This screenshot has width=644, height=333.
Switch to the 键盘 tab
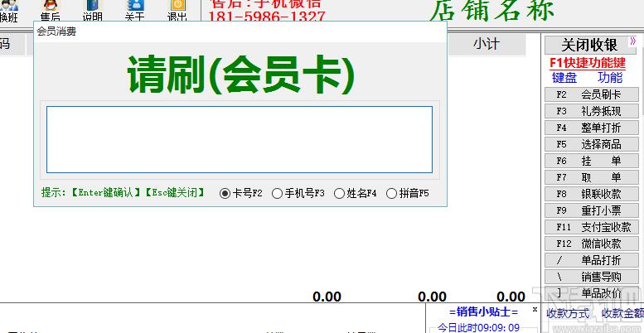[x=564, y=77]
